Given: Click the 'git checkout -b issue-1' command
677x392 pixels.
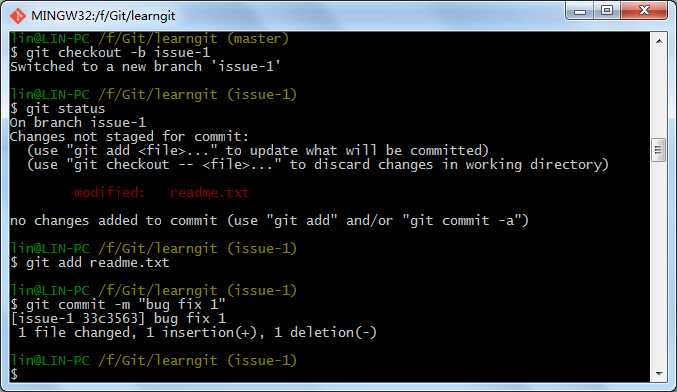Looking at the screenshot, I should click(x=118, y=53).
